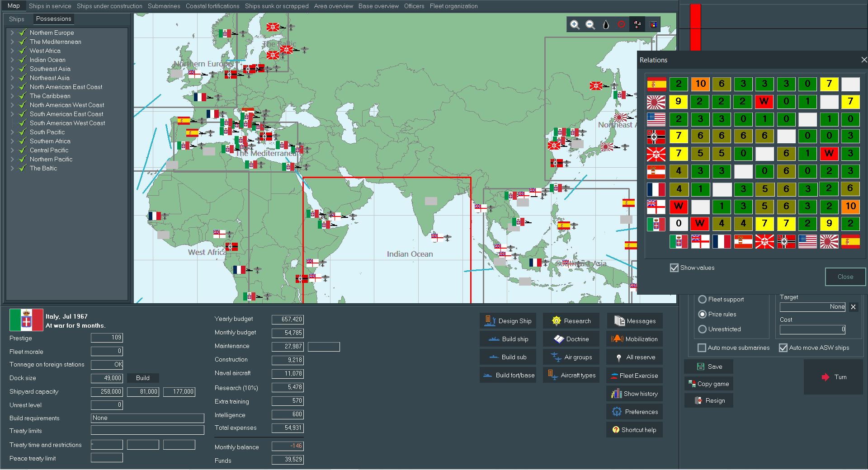Click USA flag in Relations bottom flag row
Image resolution: width=868 pixels, height=470 pixels.
click(807, 242)
